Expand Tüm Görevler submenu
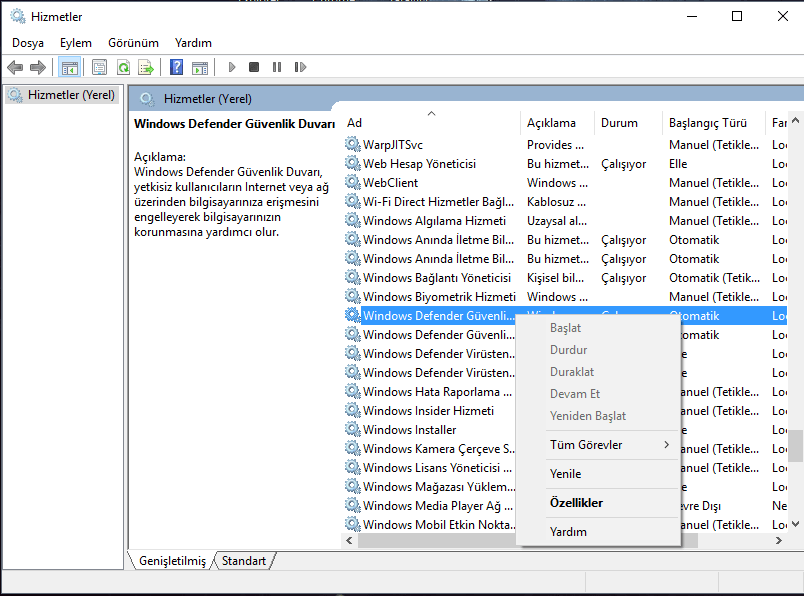Viewport: 807px width, 596px height. pos(599,445)
